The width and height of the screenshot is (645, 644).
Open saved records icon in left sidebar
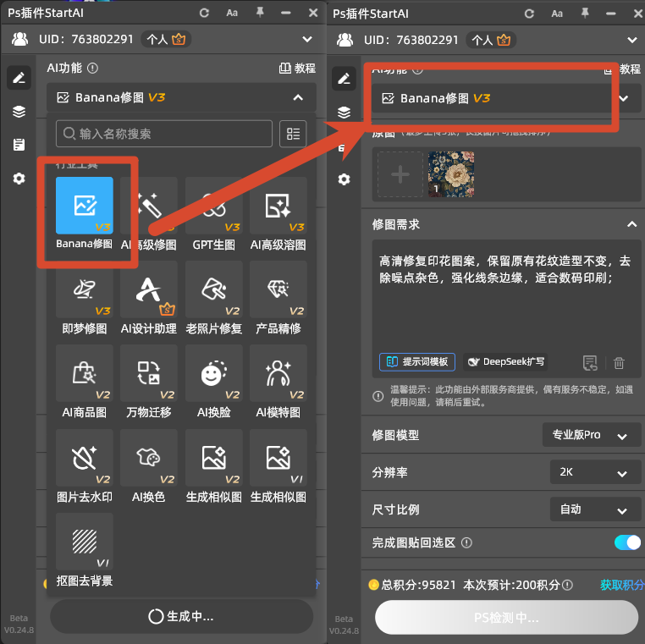[x=19, y=145]
